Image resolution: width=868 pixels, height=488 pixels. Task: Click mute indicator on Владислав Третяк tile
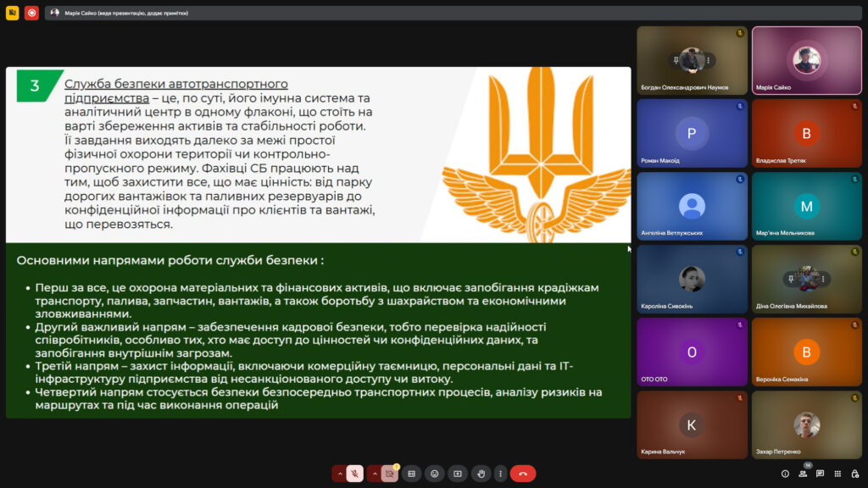[x=854, y=106]
